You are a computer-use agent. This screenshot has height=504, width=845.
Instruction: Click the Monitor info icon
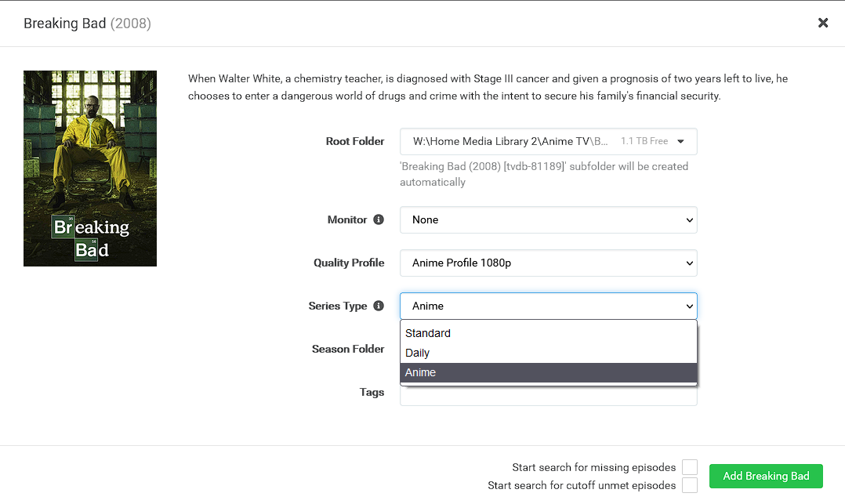[x=379, y=219]
